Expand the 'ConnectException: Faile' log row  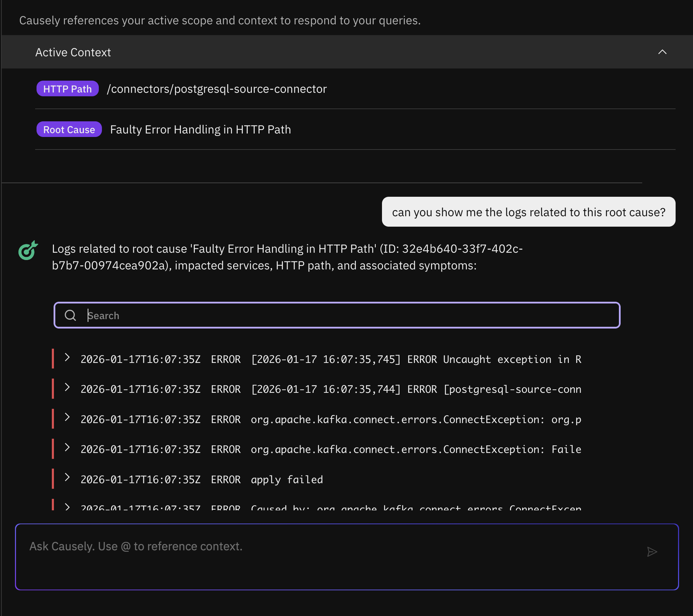[67, 447]
